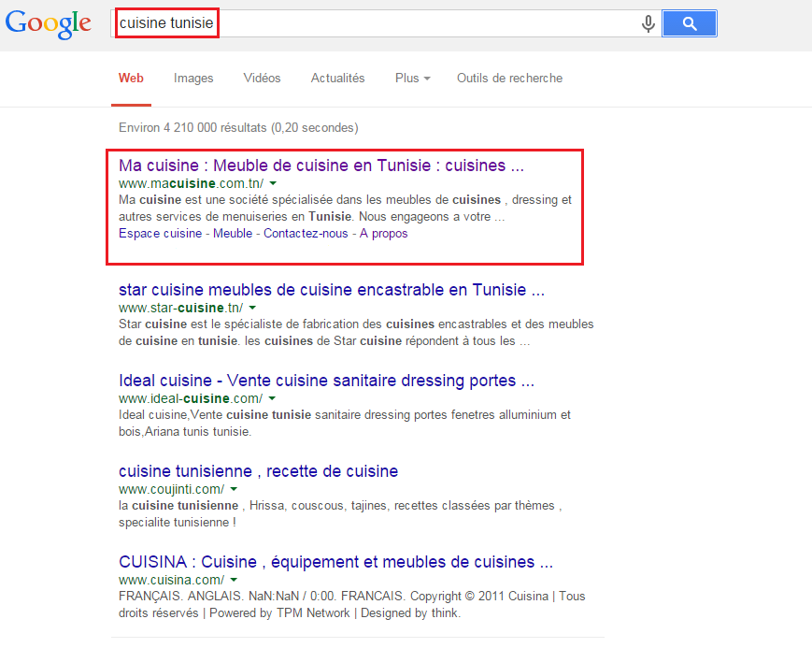812x648 pixels.
Task: Open the Espace cuisine sitelink
Action: 160,233
